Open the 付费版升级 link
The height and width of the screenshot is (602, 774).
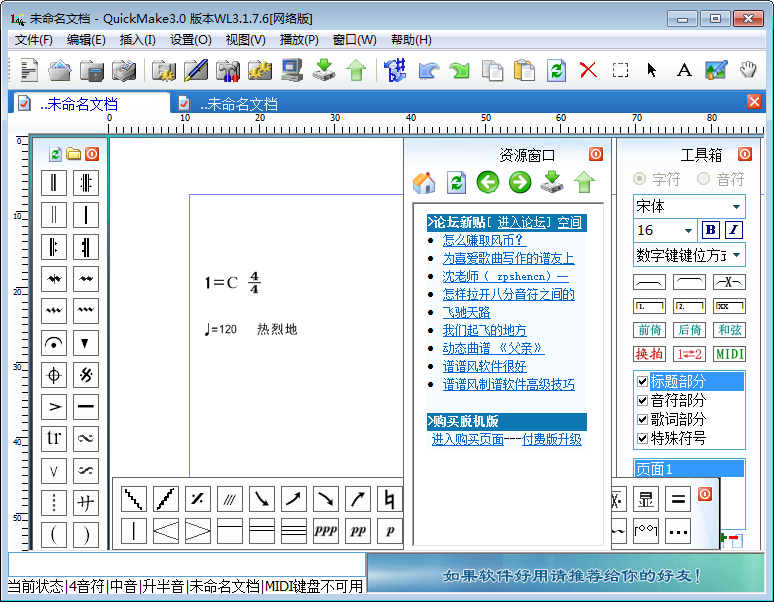click(552, 439)
